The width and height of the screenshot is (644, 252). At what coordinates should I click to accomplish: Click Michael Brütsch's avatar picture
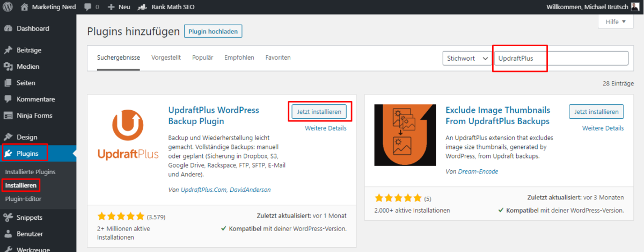click(635, 8)
